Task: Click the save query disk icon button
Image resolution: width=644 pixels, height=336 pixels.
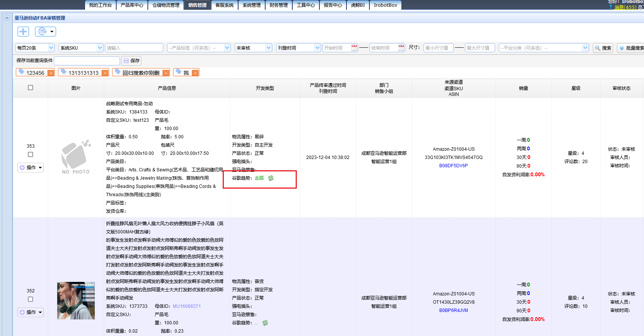Action: coord(131,61)
